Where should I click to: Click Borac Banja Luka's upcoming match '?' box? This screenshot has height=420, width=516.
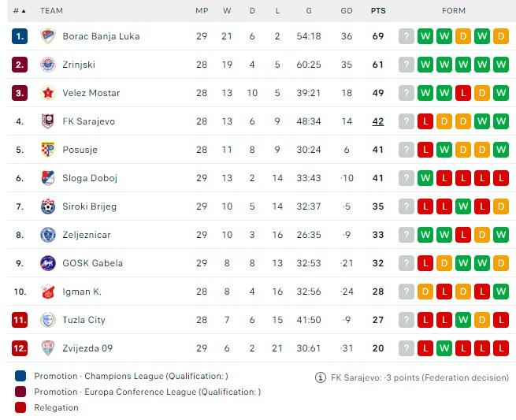click(x=406, y=36)
